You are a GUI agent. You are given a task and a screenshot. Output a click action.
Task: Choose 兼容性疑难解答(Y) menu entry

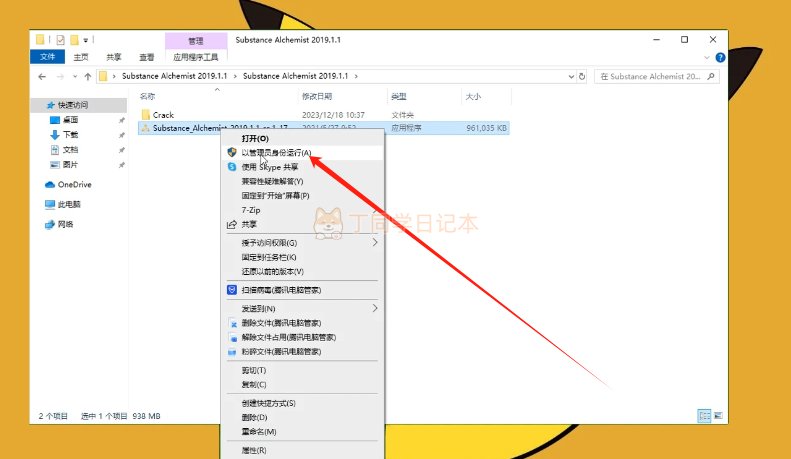(303, 181)
